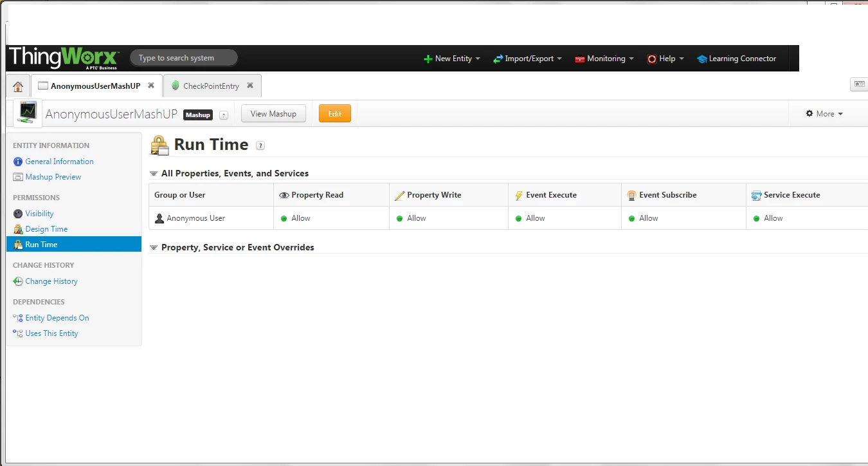Viewport: 868px width, 466px height.
Task: Click the Property Read eye icon
Action: [284, 195]
